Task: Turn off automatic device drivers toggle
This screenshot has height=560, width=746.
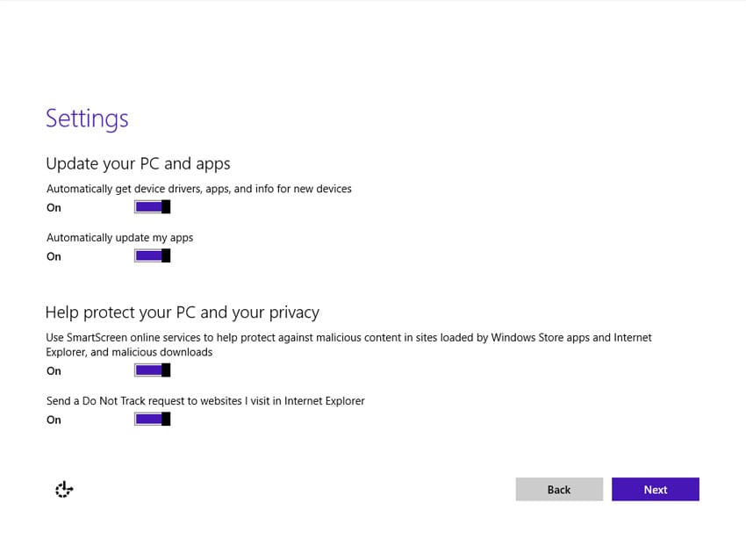Action: [x=151, y=207]
